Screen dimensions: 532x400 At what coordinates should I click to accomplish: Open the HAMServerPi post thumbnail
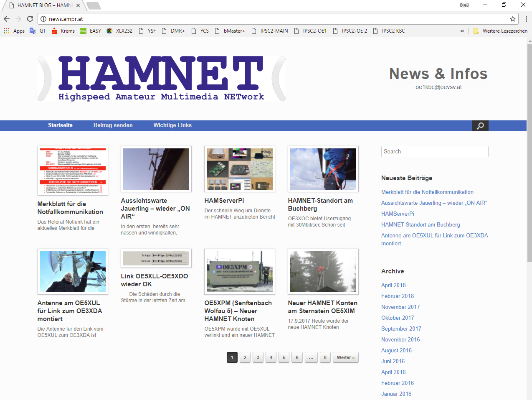(x=240, y=169)
